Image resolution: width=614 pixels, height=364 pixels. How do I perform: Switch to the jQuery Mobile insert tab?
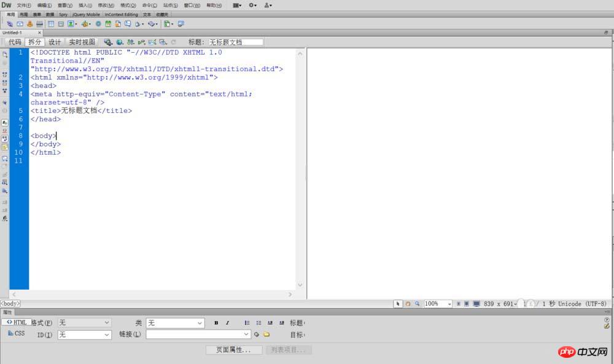(x=85, y=14)
